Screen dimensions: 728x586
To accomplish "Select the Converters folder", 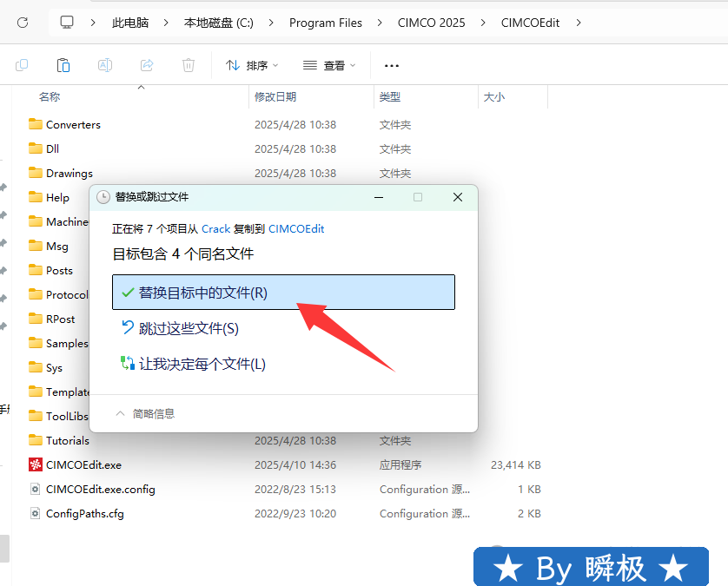I will (x=73, y=124).
